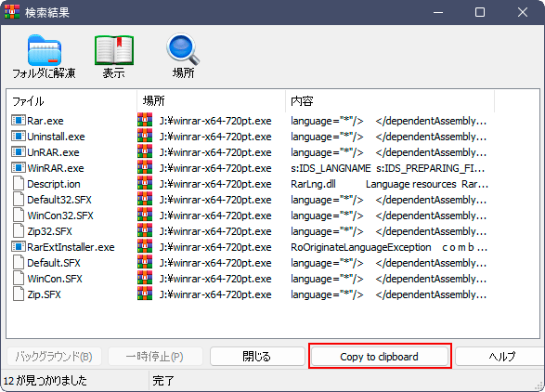Click location path in Zip32.SFX row

click(215, 231)
